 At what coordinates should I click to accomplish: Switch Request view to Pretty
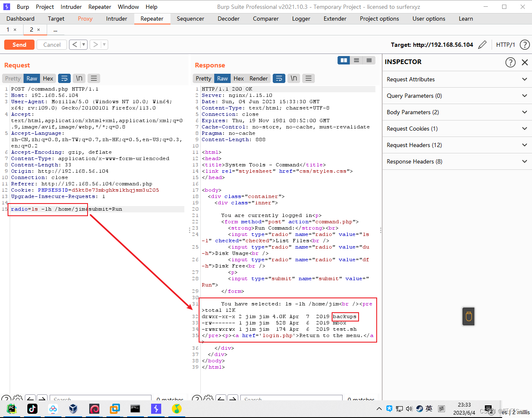13,78
